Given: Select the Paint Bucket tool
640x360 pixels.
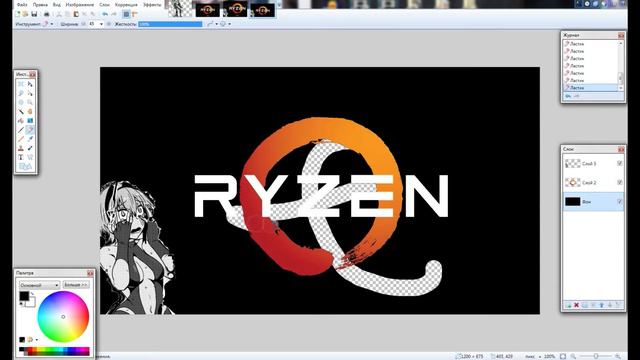Looking at the screenshot, I should click(21, 121).
